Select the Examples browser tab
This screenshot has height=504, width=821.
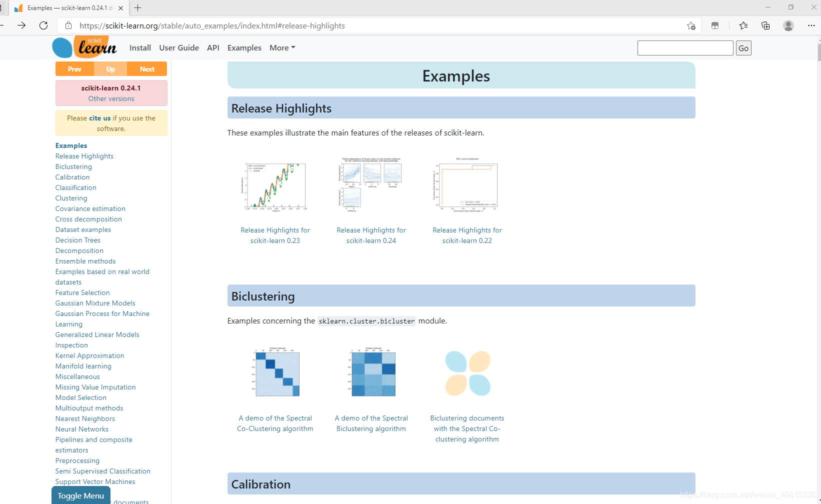[68, 8]
